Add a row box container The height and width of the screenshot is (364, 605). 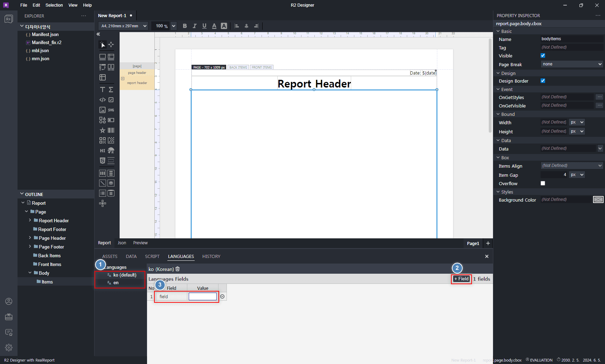point(111,173)
